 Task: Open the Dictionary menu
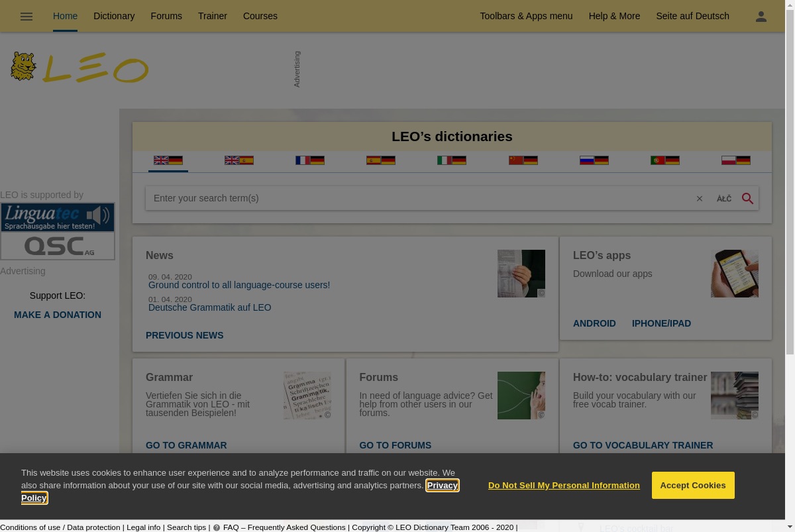(114, 16)
